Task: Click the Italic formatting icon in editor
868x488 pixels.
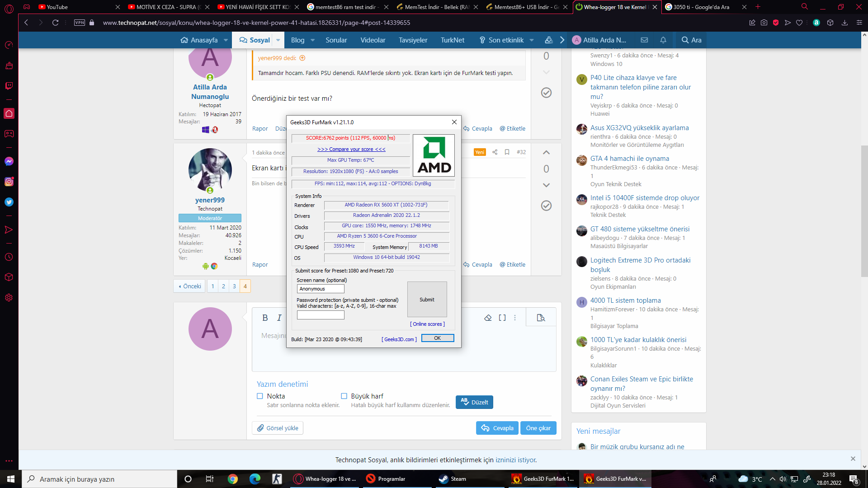Action: click(x=279, y=318)
